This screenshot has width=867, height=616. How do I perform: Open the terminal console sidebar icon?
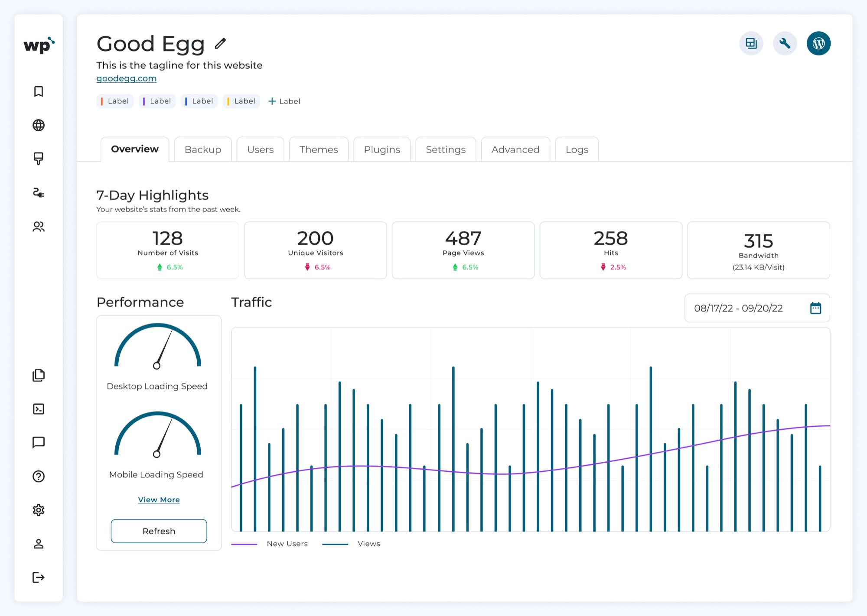click(39, 409)
